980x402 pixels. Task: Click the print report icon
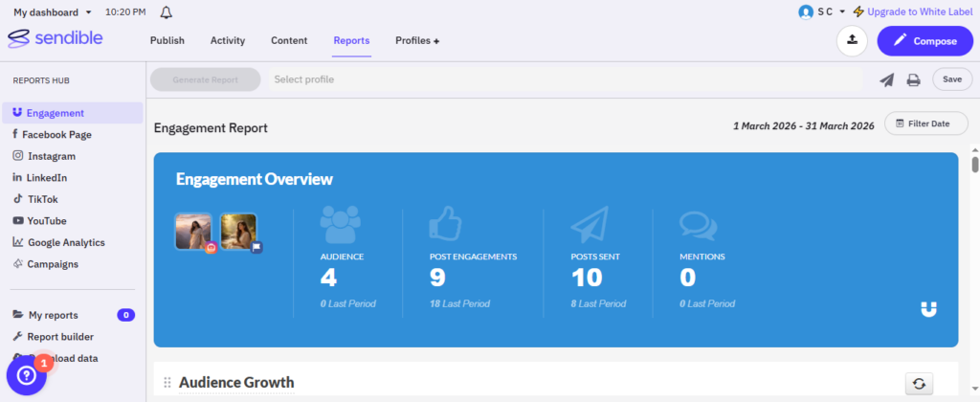click(x=914, y=80)
